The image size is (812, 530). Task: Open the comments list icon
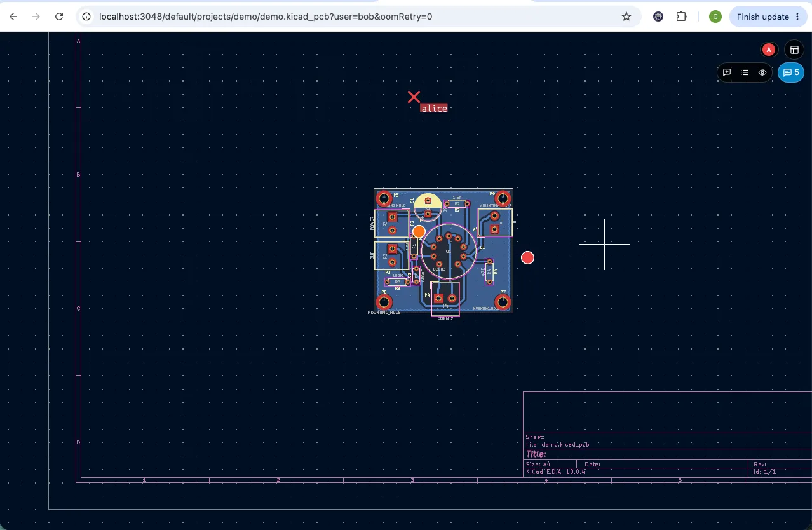coord(745,72)
